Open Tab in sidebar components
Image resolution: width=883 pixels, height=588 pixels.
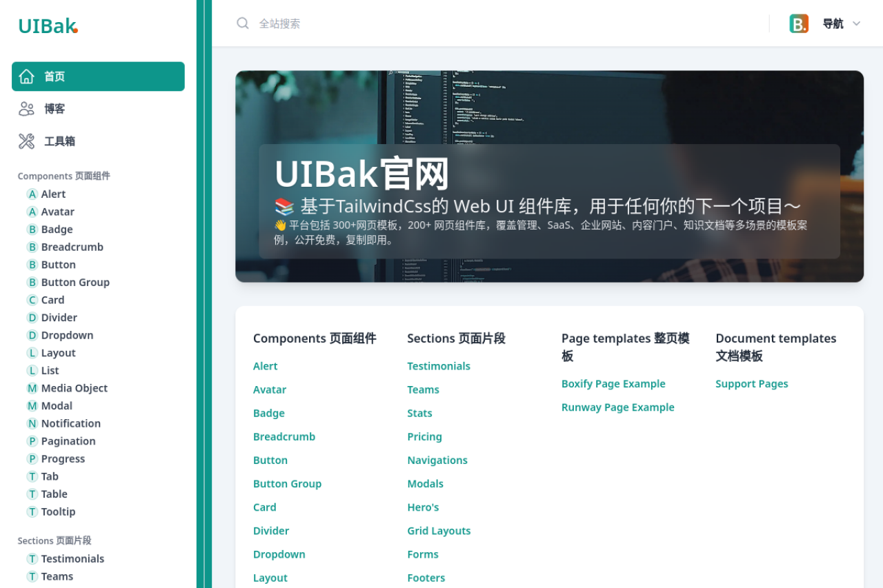pos(50,476)
